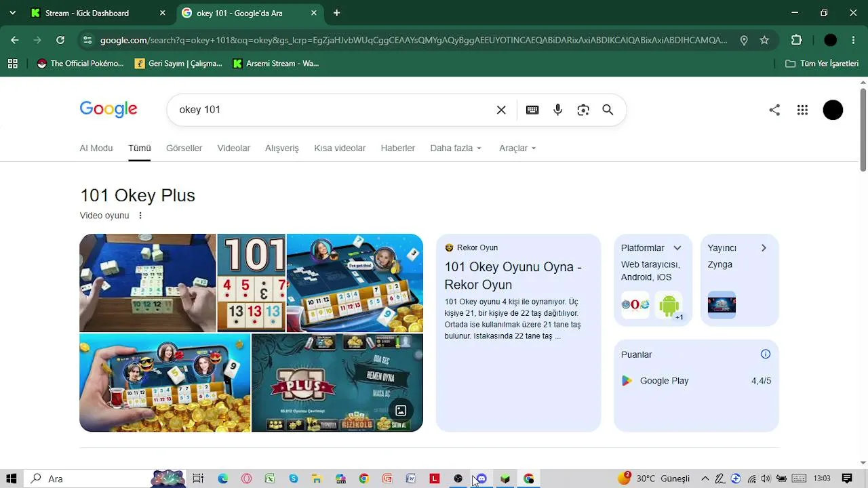
Task: Open the 101 Okey Oyunu Oyna link
Action: click(513, 276)
